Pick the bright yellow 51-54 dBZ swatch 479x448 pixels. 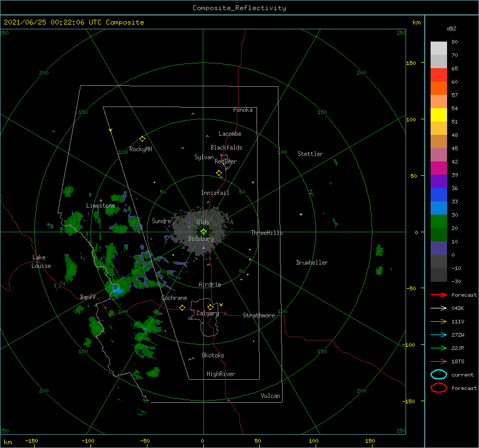(439, 115)
